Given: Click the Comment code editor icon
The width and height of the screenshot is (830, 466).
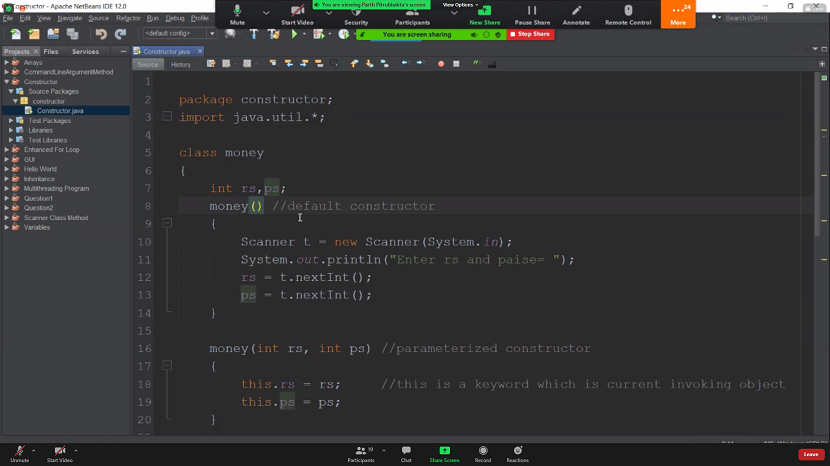Looking at the screenshot, I should coord(476,64).
